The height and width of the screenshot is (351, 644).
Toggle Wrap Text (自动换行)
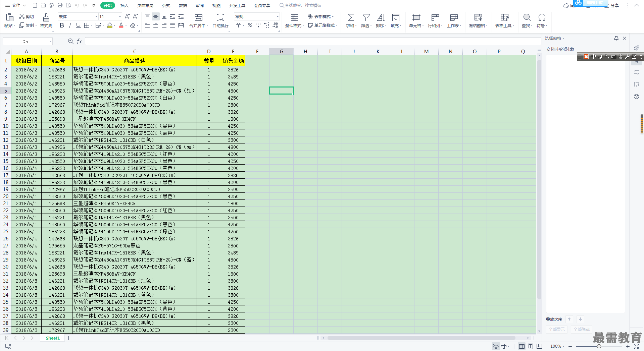tap(220, 20)
